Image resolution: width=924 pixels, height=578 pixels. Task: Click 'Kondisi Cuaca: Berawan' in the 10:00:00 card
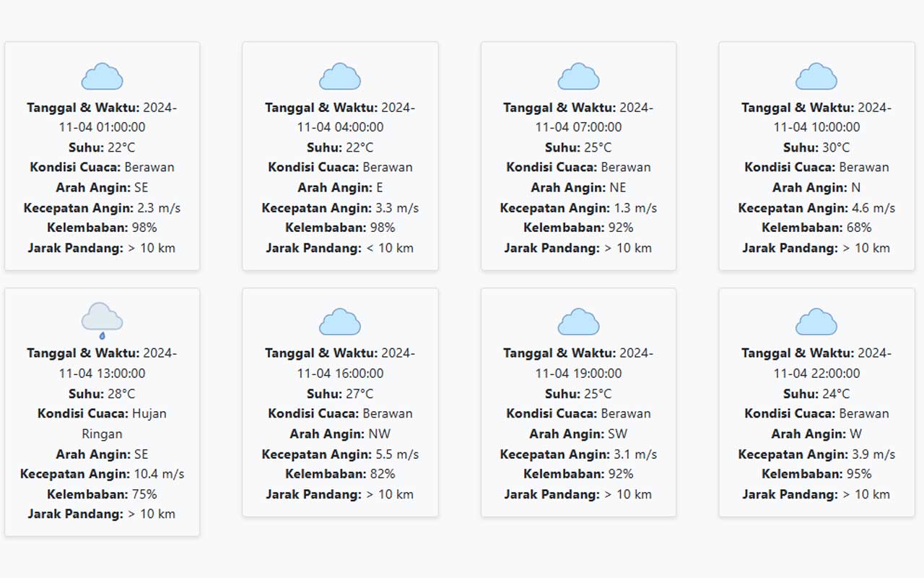tap(816, 168)
